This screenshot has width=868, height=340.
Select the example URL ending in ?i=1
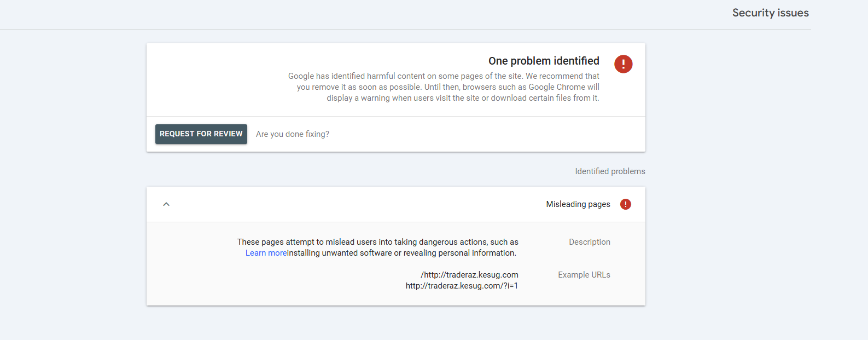coord(462,286)
